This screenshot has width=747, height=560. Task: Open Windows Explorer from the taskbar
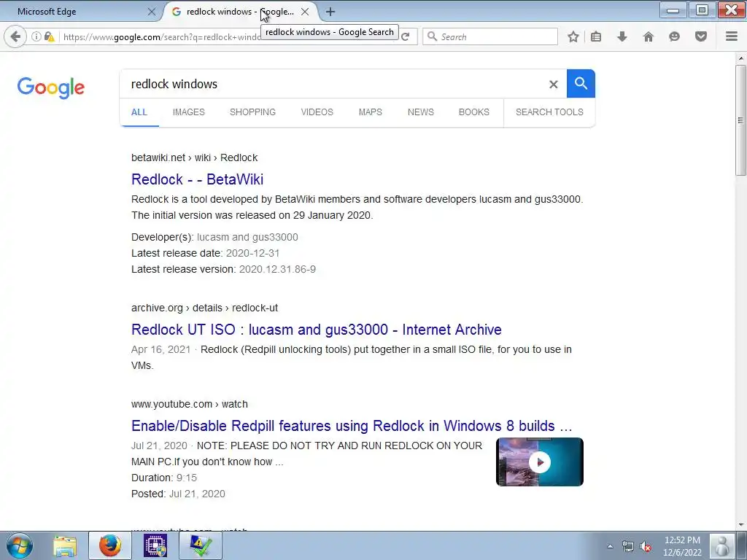point(65,545)
